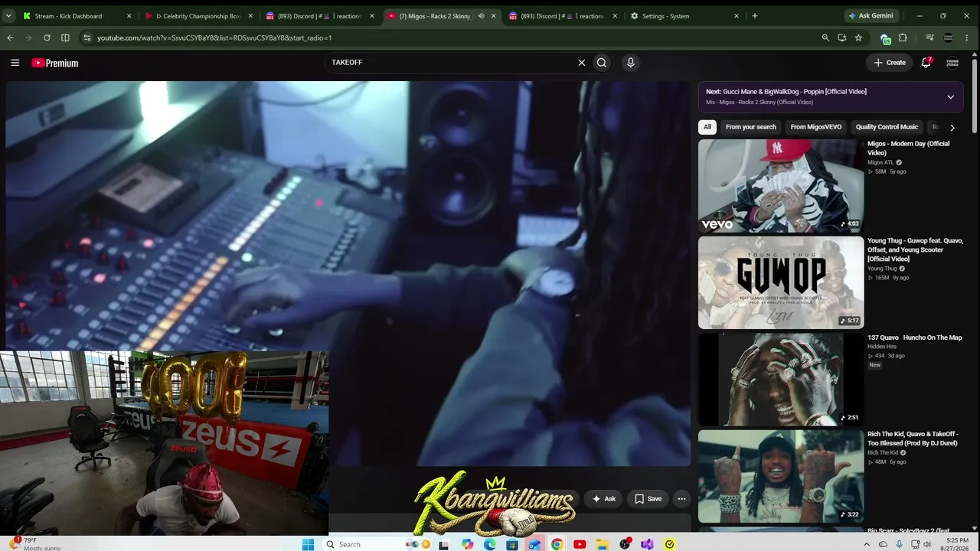Open Microsoft Edge from the taskbar
This screenshot has height=551, width=980.
click(490, 544)
